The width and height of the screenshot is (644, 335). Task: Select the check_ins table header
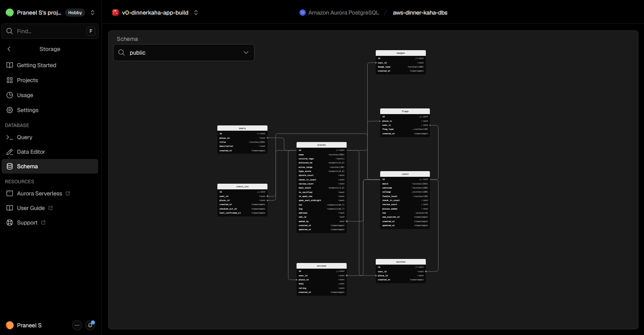[242, 187]
